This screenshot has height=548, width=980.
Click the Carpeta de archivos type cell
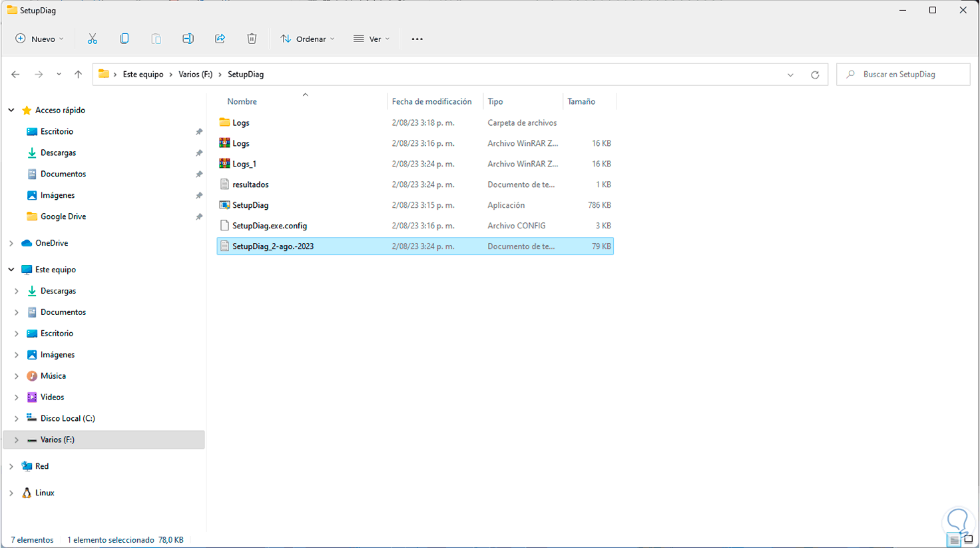click(x=522, y=123)
